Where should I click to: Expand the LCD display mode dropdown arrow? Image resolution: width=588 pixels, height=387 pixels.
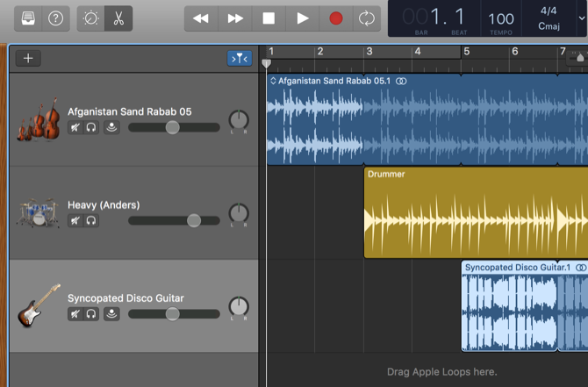coord(581,18)
